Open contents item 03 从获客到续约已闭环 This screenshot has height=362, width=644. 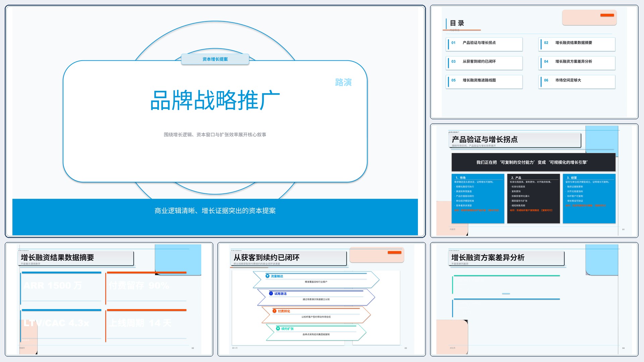(484, 63)
